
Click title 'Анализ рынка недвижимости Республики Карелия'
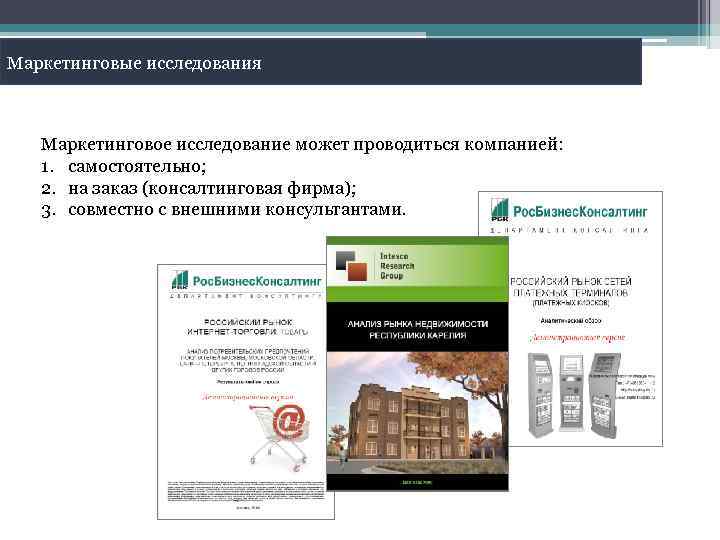coord(417,329)
